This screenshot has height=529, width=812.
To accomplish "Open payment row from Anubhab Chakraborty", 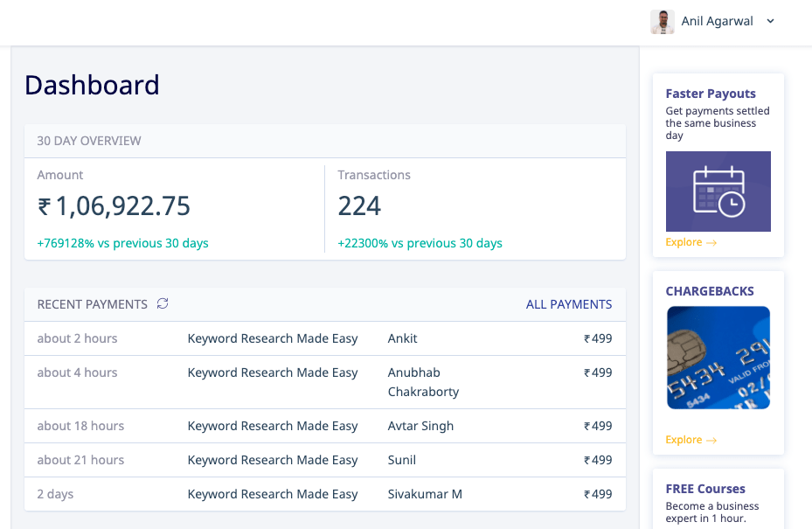I will point(324,382).
